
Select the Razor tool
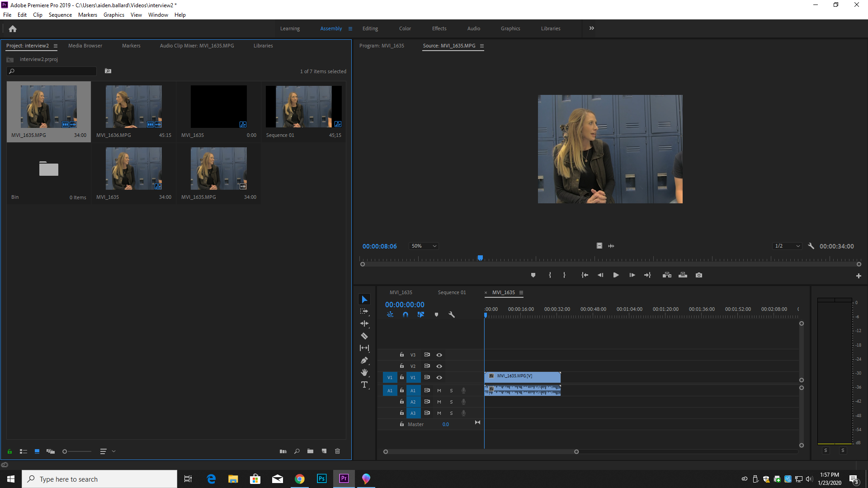tap(364, 336)
